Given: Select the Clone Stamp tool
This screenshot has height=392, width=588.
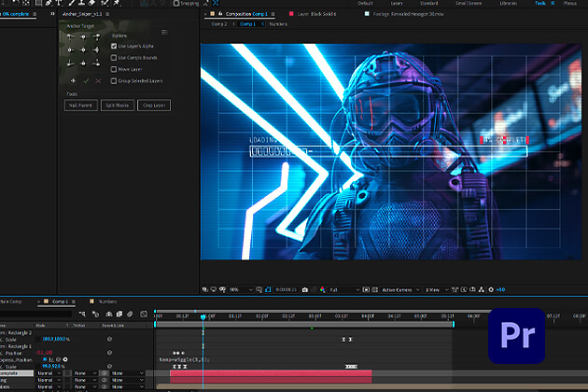Looking at the screenshot, I should (x=81, y=3).
